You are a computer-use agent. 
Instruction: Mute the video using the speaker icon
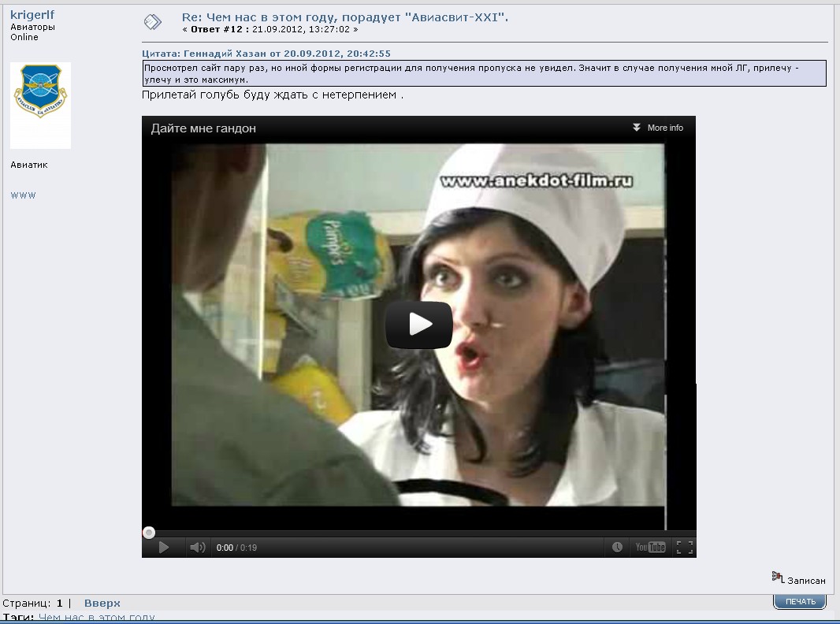pyautogui.click(x=197, y=548)
